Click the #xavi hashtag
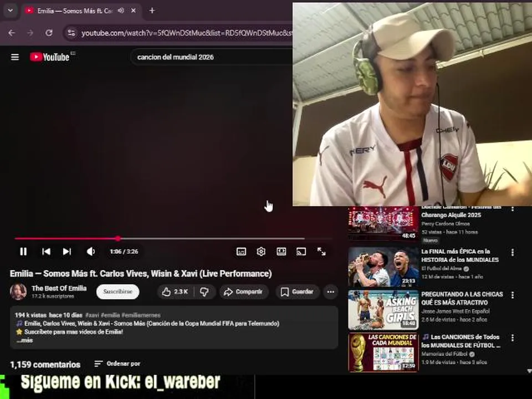The height and width of the screenshot is (399, 532). [93, 315]
